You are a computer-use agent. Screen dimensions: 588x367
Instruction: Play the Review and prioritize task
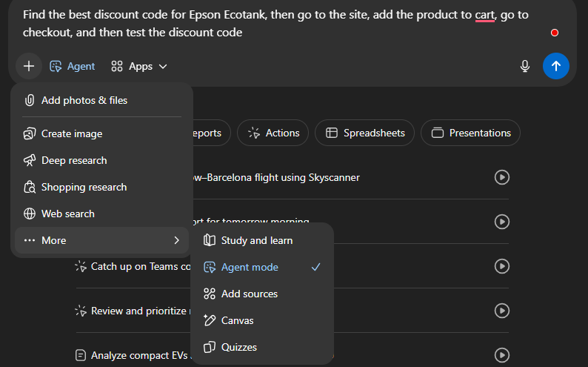(x=502, y=311)
